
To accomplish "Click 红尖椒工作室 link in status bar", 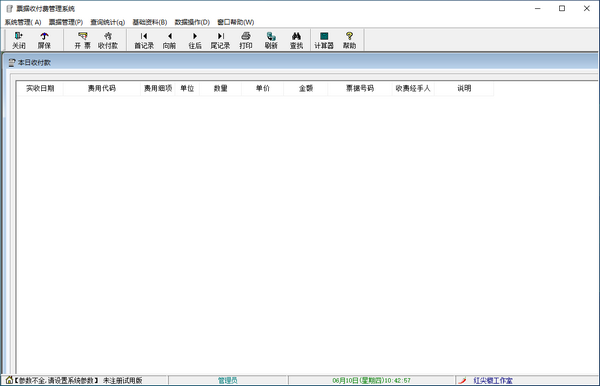I will coord(493,380).
